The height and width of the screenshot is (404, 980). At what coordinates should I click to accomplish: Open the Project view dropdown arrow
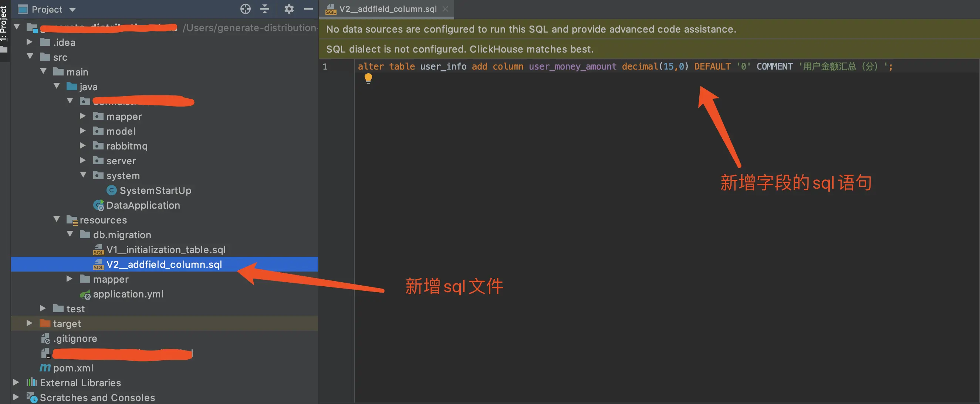[72, 10]
